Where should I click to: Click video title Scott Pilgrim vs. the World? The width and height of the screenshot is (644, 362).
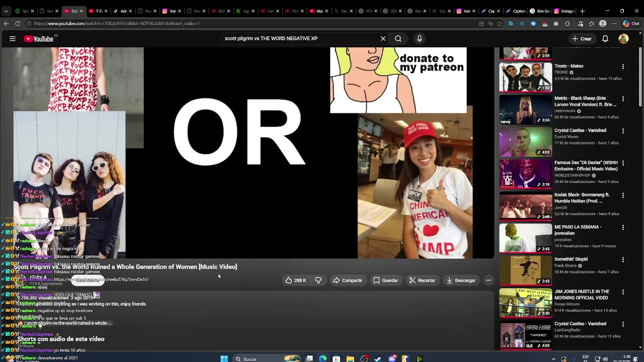[125, 266]
